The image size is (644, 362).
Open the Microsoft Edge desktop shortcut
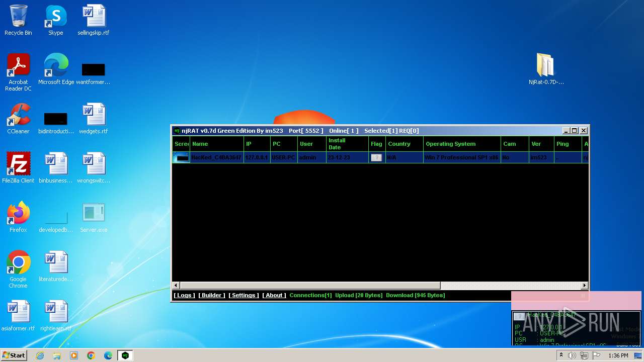tap(56, 69)
